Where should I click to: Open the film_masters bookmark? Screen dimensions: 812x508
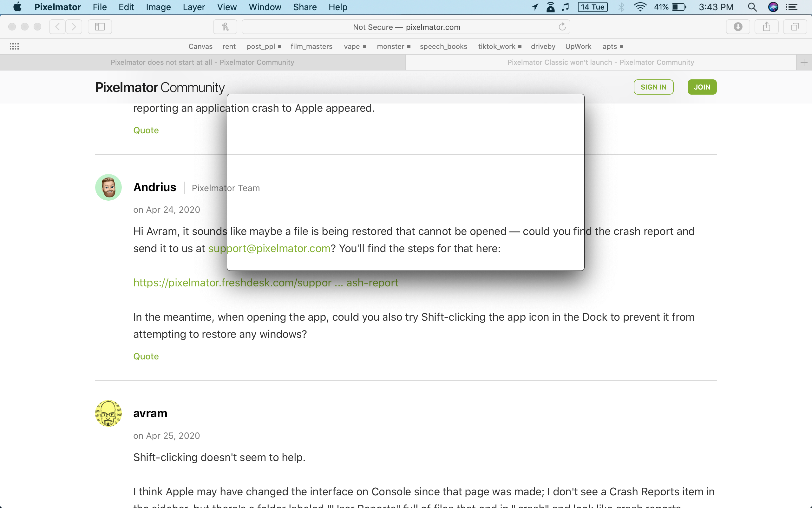(x=311, y=46)
